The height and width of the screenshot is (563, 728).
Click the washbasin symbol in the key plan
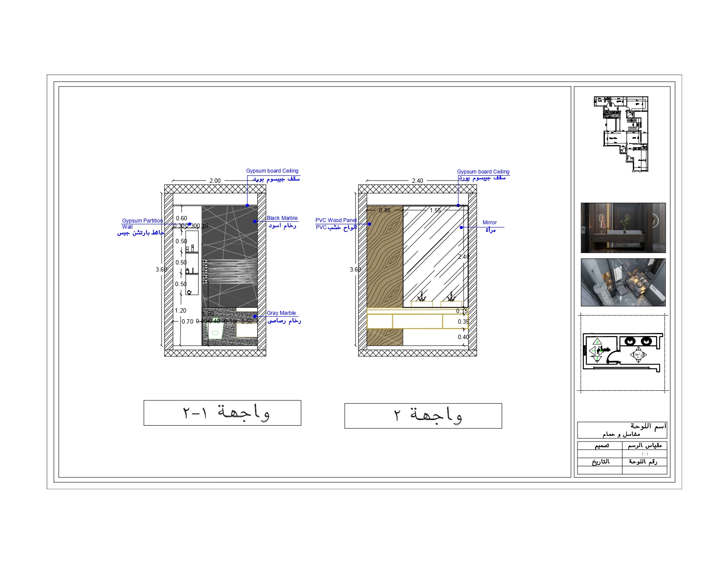click(630, 341)
